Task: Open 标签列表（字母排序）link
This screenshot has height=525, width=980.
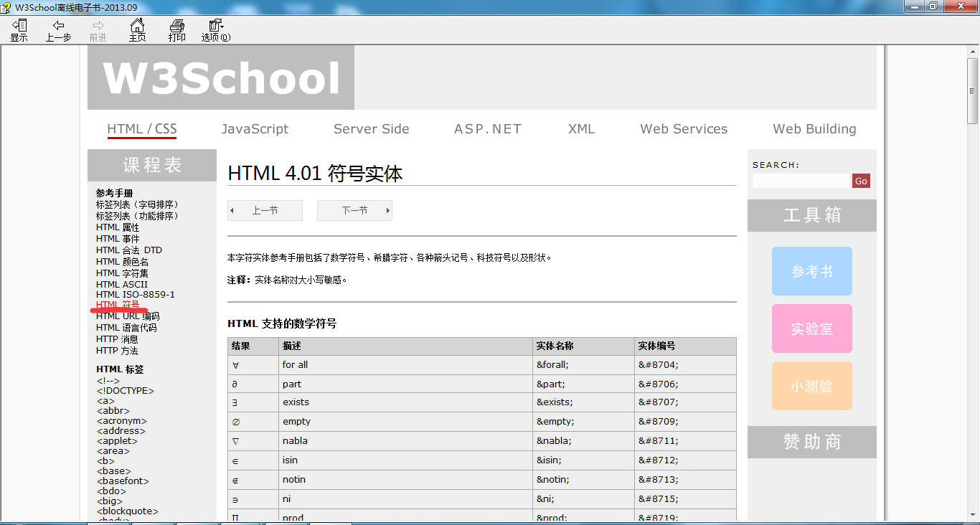Action: pos(138,204)
